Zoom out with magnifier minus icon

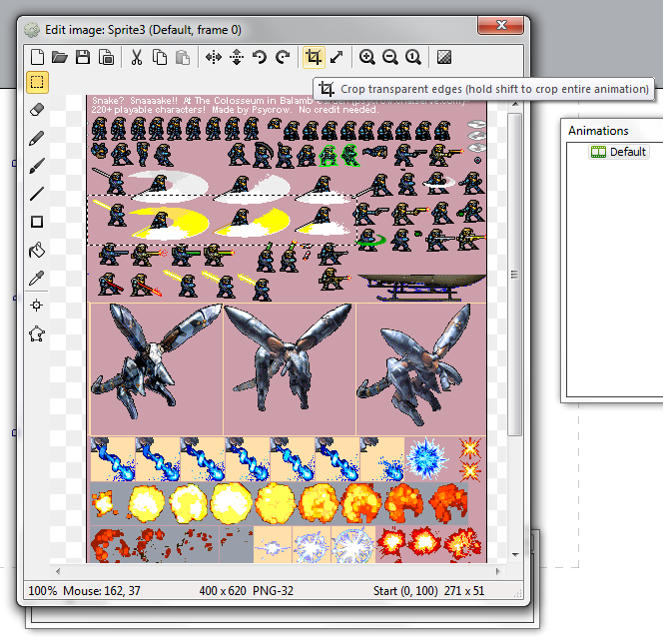[389, 57]
